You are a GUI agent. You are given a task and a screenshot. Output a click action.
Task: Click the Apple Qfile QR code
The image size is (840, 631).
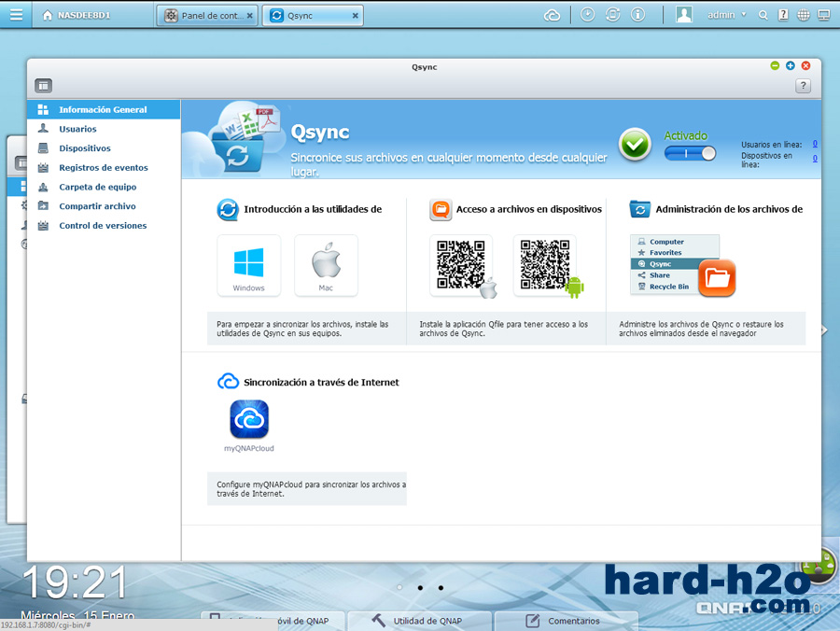coord(461,265)
